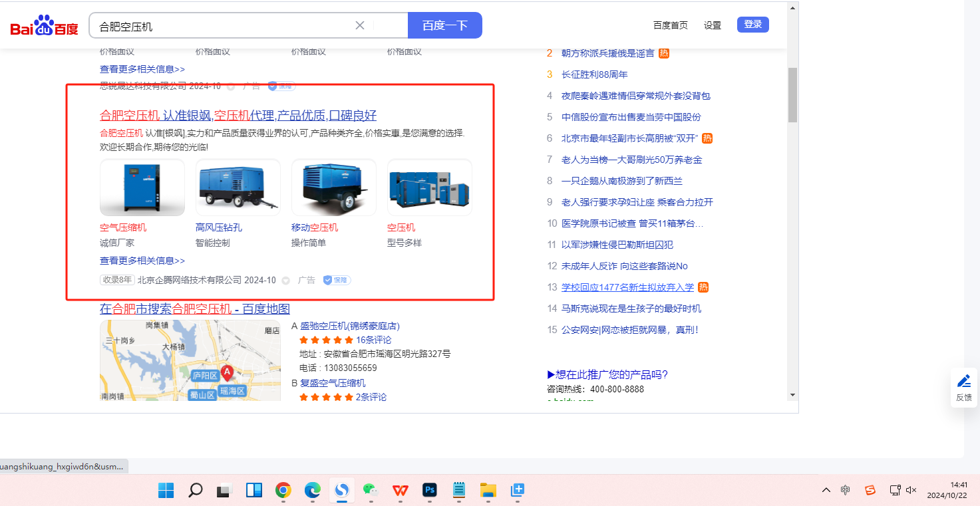Open Google Chrome from the taskbar
The image size is (980, 506).
point(283,491)
